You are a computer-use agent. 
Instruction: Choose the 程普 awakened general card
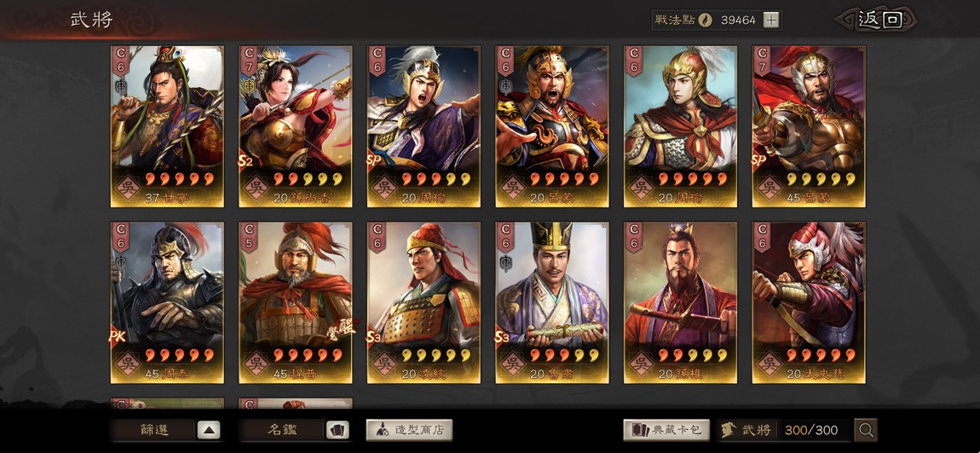(295, 302)
